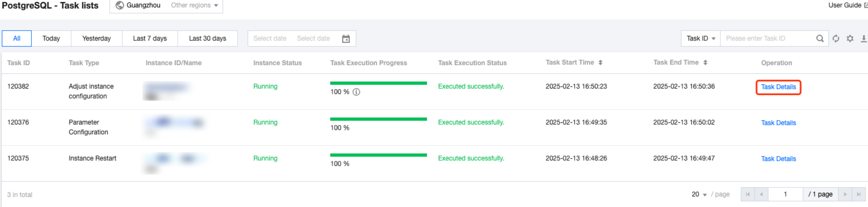Go to the next page arrow
The height and width of the screenshot is (207, 868).
click(845, 194)
